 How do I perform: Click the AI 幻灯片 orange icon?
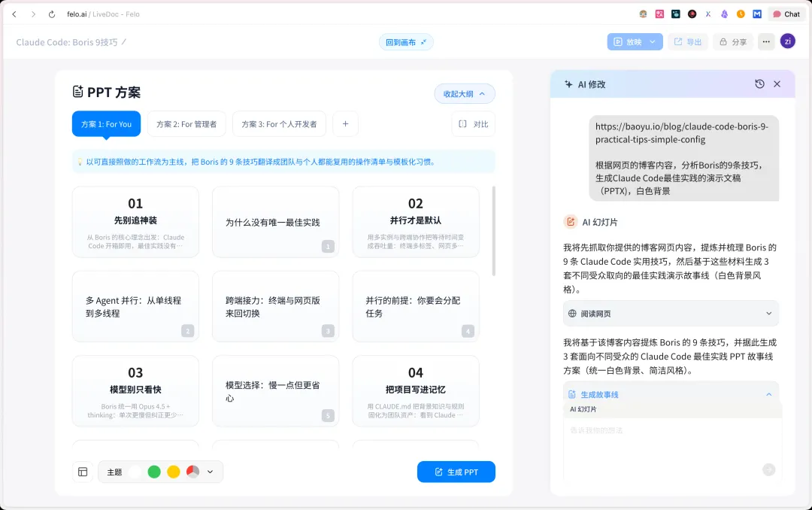click(571, 222)
